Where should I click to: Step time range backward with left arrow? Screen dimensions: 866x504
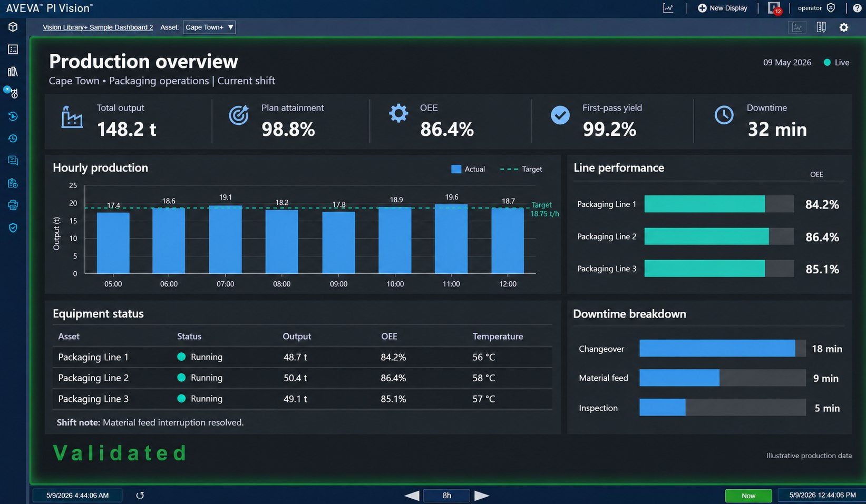point(412,496)
